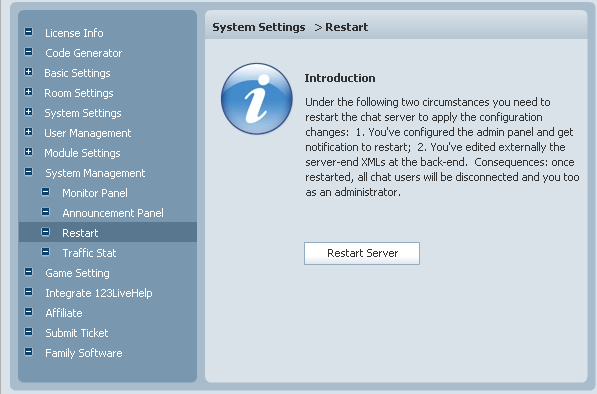The height and width of the screenshot is (394, 597).
Task: Click the System Settings breadcrumb title
Action: tap(259, 27)
